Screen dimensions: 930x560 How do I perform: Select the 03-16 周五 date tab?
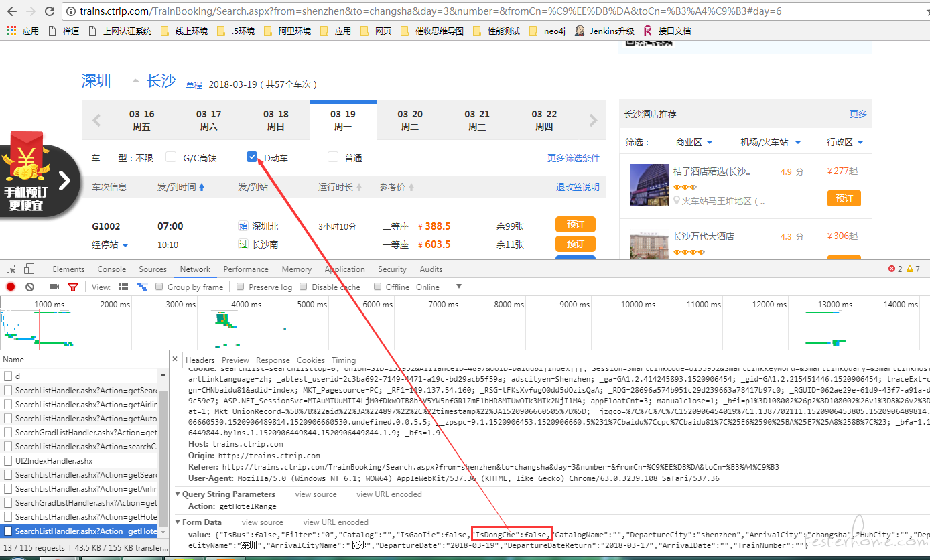(x=141, y=120)
